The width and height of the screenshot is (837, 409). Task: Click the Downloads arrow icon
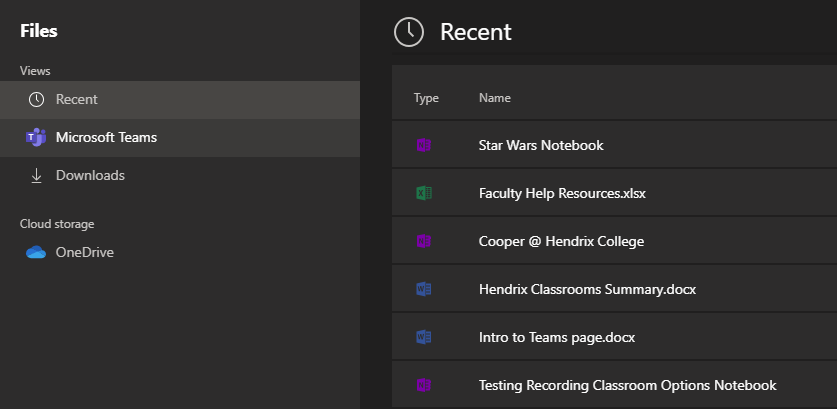tap(36, 176)
